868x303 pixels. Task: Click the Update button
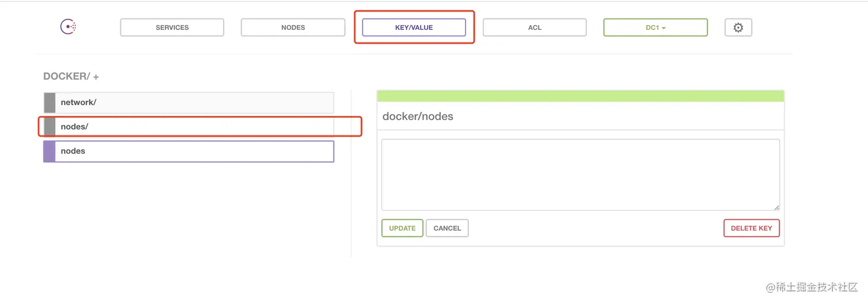click(x=402, y=228)
